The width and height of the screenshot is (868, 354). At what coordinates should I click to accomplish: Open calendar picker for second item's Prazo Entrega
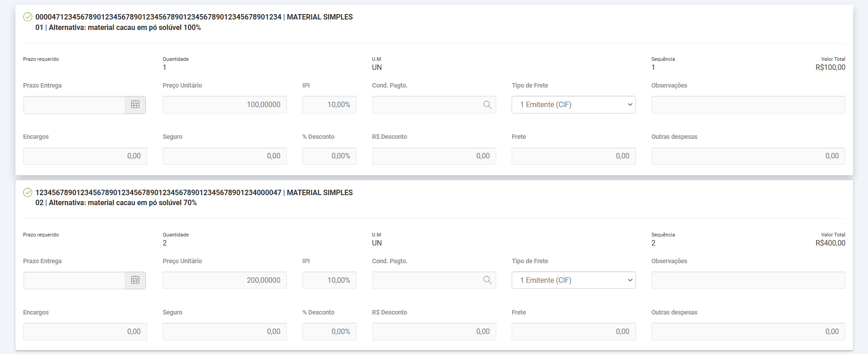click(x=135, y=280)
